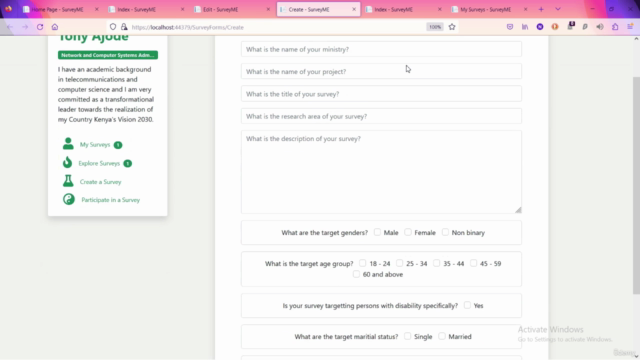The height and width of the screenshot is (360, 640).
Task: Open a new tab with plus icon
Action: (x=541, y=9)
